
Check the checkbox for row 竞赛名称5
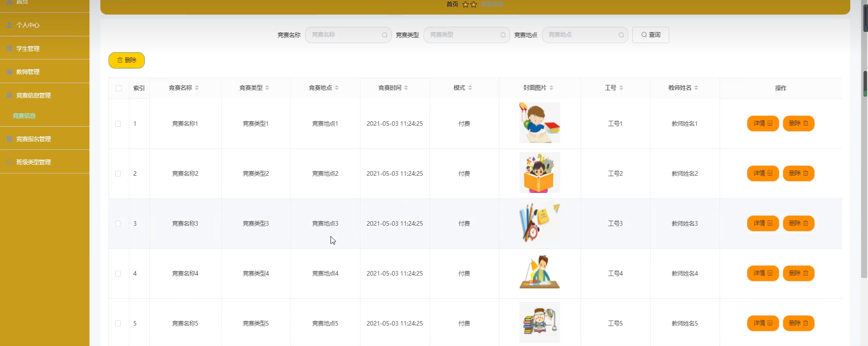(x=118, y=323)
